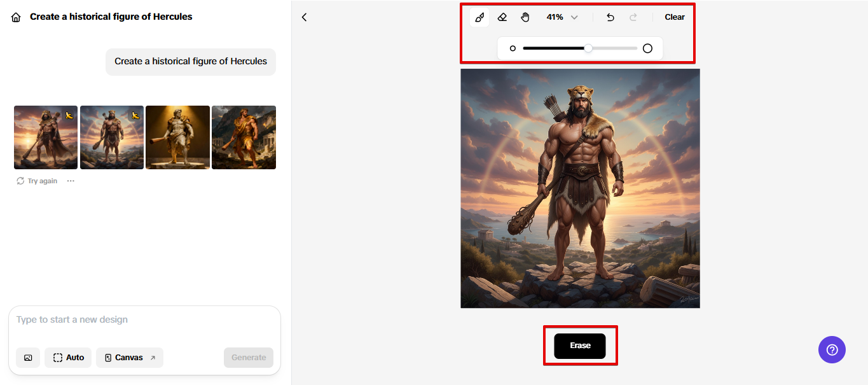Click the Generate button

[249, 358]
